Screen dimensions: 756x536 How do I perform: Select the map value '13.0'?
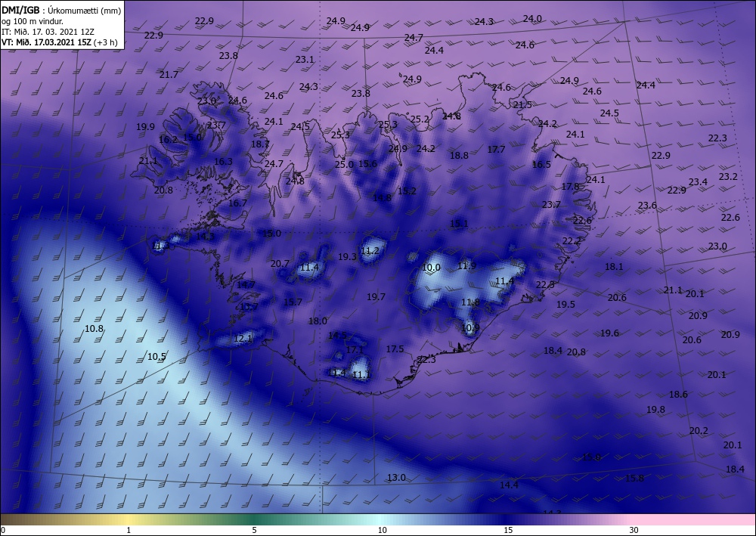pos(396,477)
